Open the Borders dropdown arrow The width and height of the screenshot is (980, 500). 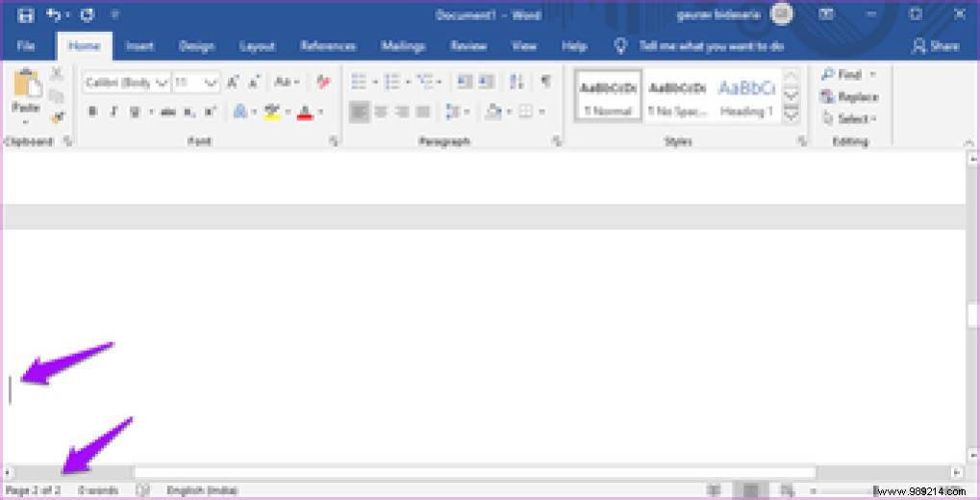[541, 112]
